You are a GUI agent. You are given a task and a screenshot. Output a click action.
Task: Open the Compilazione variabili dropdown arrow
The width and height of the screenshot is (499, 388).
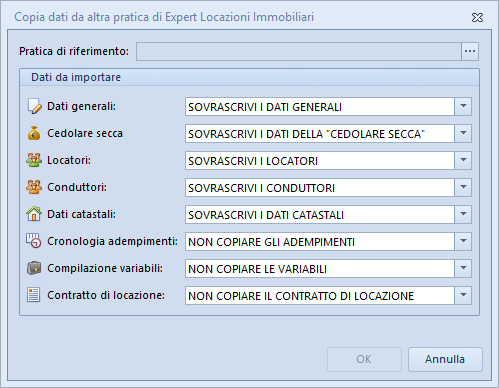pos(463,269)
